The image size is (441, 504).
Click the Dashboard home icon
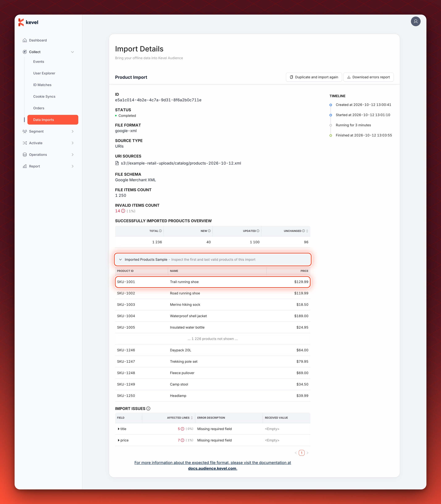(x=25, y=40)
